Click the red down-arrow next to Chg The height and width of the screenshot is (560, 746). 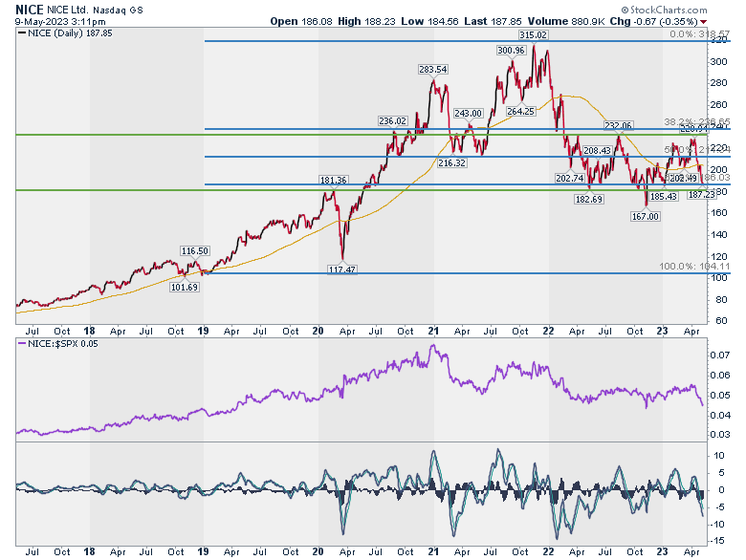tap(704, 22)
